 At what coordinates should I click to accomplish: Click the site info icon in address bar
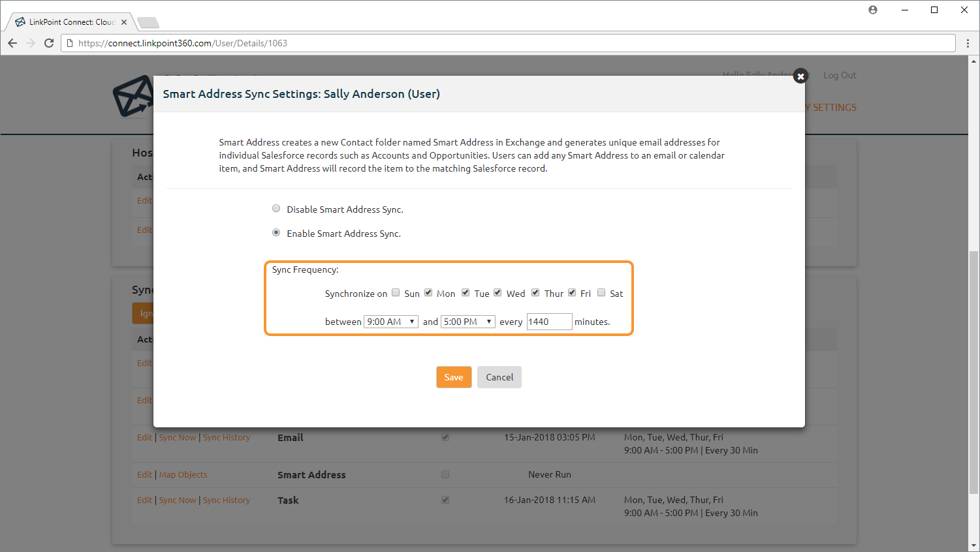71,43
